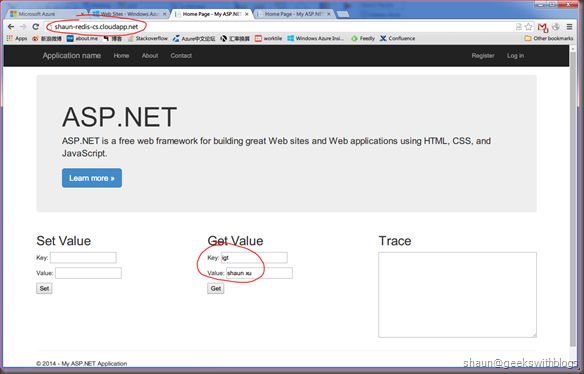Click the browser forward arrow

click(23, 27)
